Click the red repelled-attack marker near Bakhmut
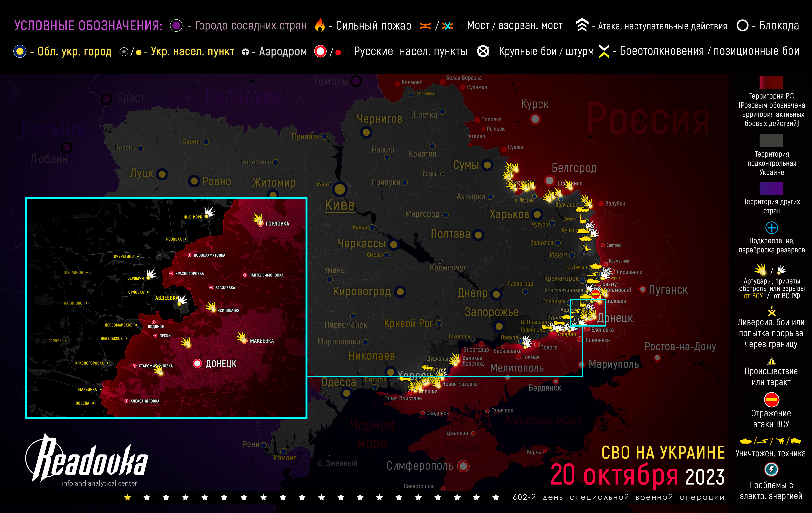 (595, 294)
